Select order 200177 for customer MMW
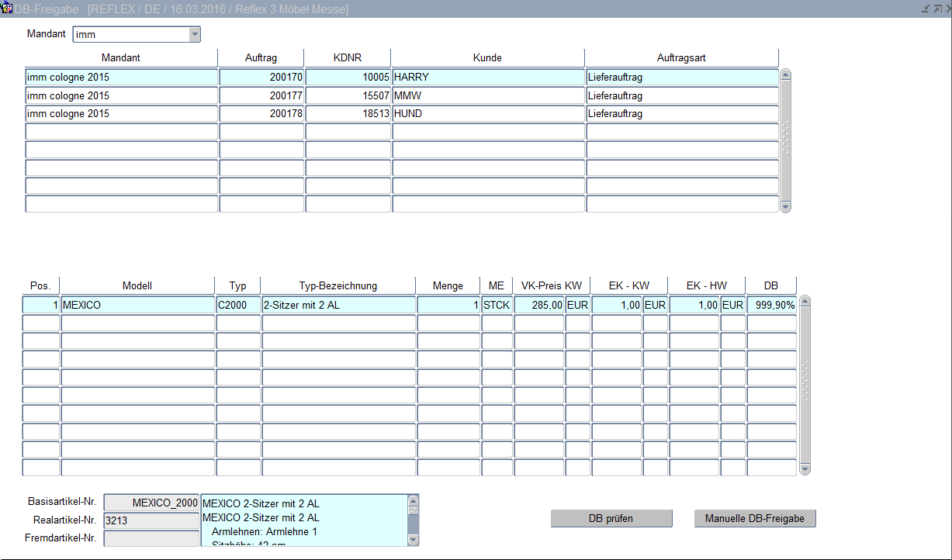 (261, 96)
